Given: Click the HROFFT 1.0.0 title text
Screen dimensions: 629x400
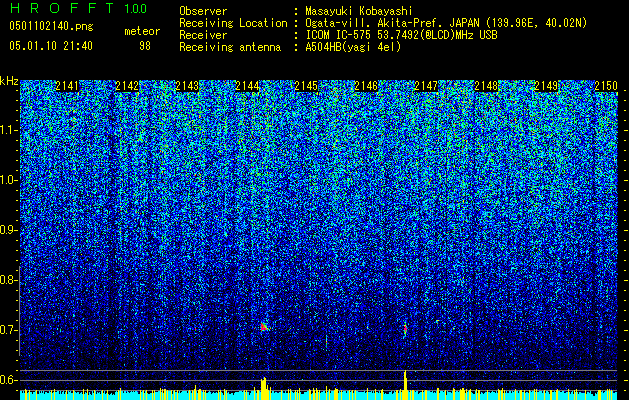Looking at the screenshot, I should (x=79, y=8).
